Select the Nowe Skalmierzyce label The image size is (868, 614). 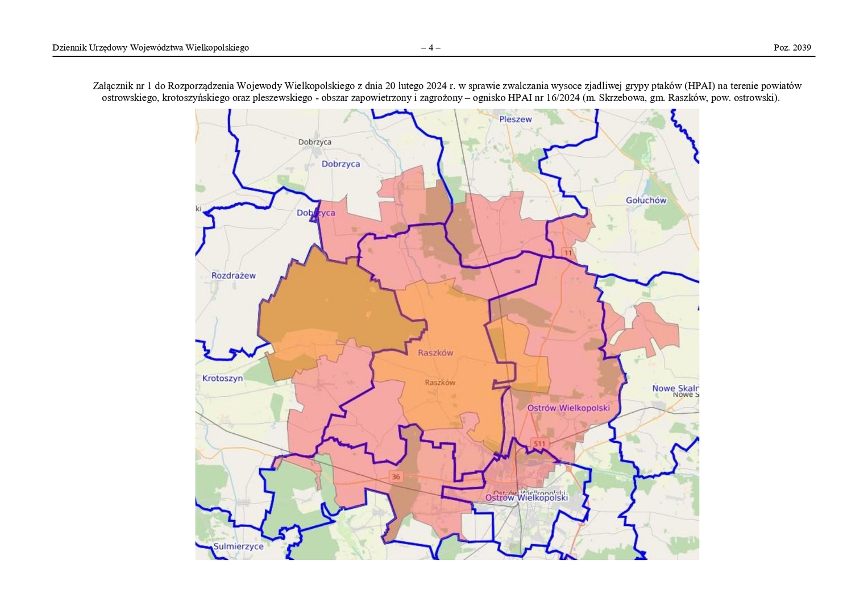click(675, 388)
